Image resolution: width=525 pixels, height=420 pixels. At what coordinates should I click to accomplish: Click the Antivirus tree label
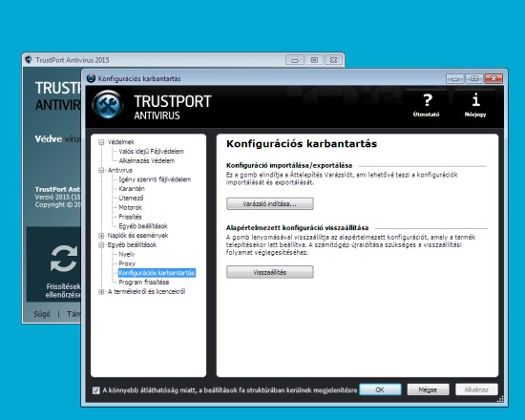[120, 170]
